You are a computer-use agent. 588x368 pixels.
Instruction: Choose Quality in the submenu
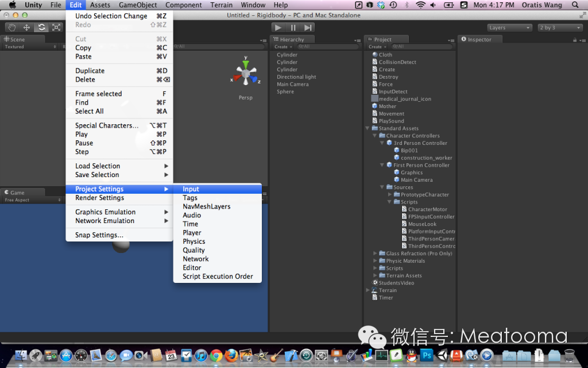(218, 250)
